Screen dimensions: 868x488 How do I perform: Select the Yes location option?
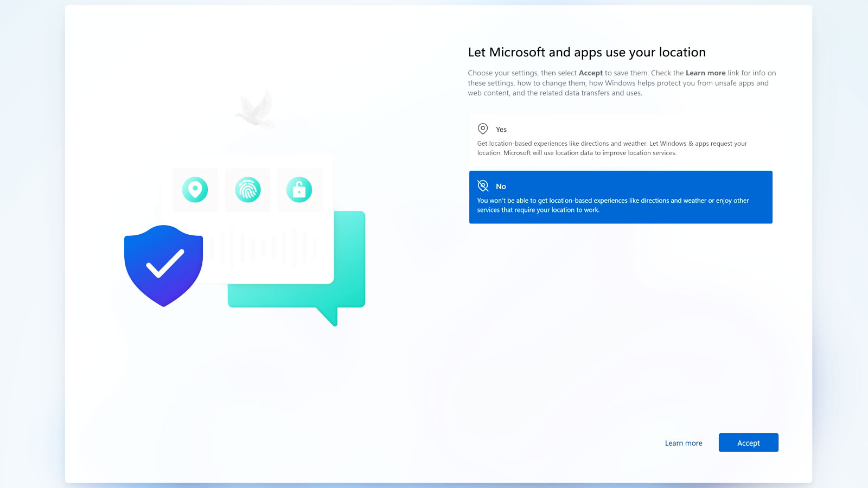pyautogui.click(x=620, y=140)
